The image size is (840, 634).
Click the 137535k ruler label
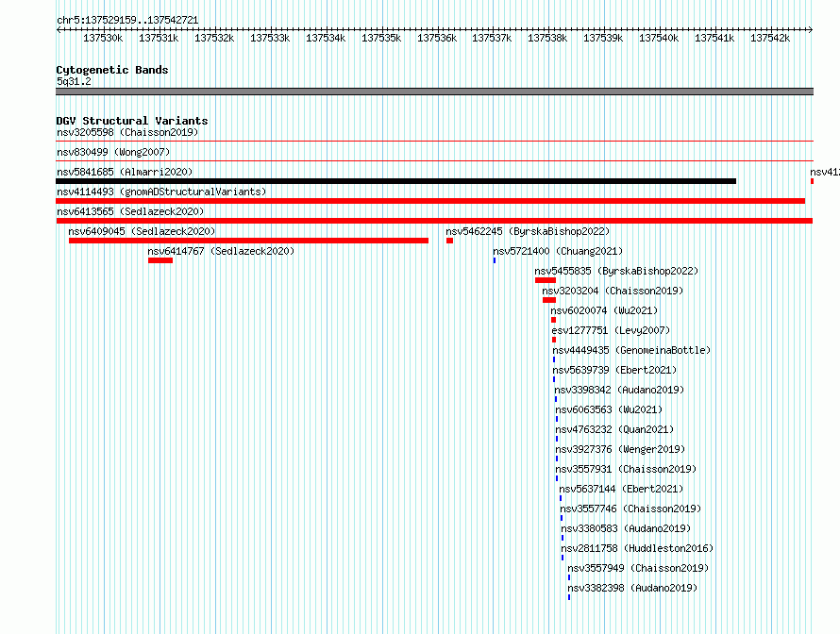pos(381,38)
